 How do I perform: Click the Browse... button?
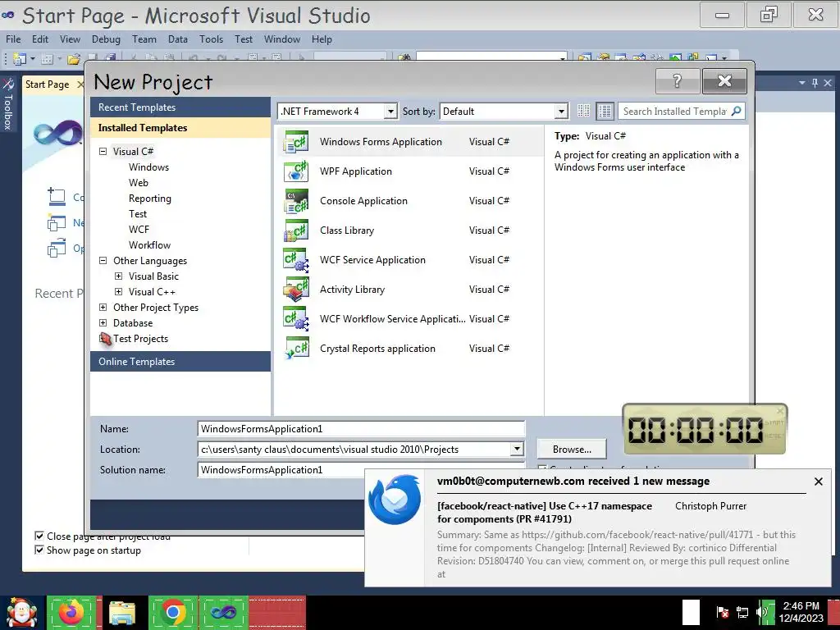tap(572, 449)
